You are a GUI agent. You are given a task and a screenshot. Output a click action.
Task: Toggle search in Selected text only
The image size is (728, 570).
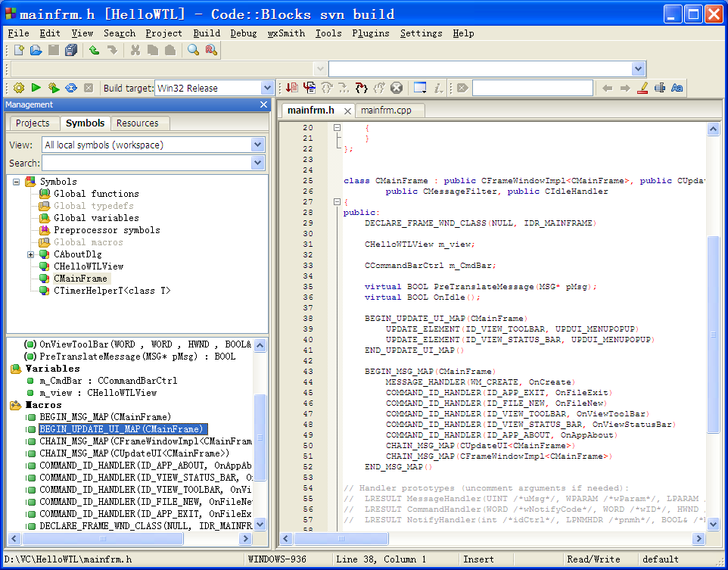coord(660,88)
